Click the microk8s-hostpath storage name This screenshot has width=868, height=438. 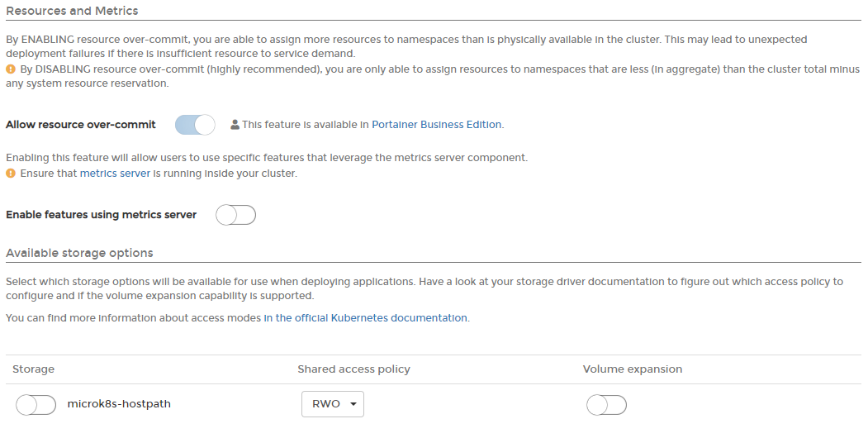(x=119, y=403)
